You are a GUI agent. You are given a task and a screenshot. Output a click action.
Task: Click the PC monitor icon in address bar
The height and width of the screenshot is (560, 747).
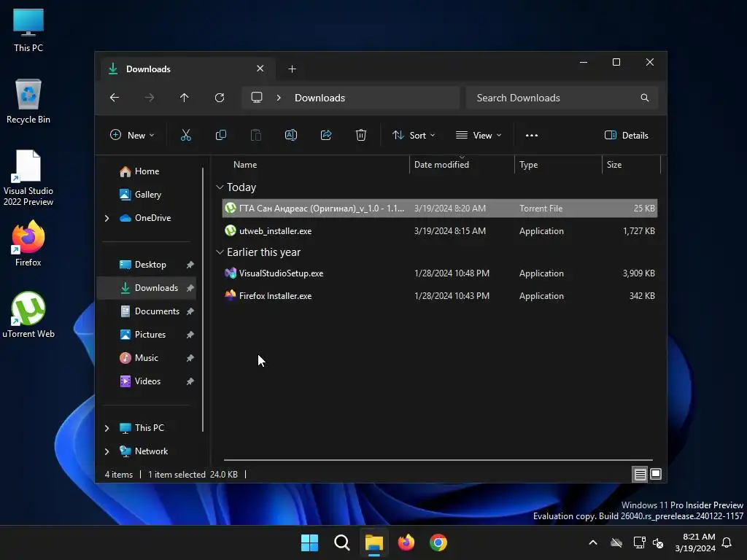[x=257, y=98]
